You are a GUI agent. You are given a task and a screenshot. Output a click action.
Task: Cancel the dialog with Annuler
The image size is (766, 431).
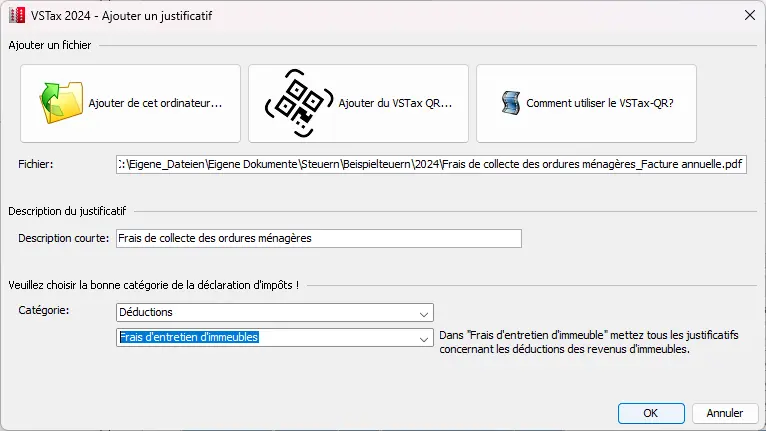click(x=725, y=413)
